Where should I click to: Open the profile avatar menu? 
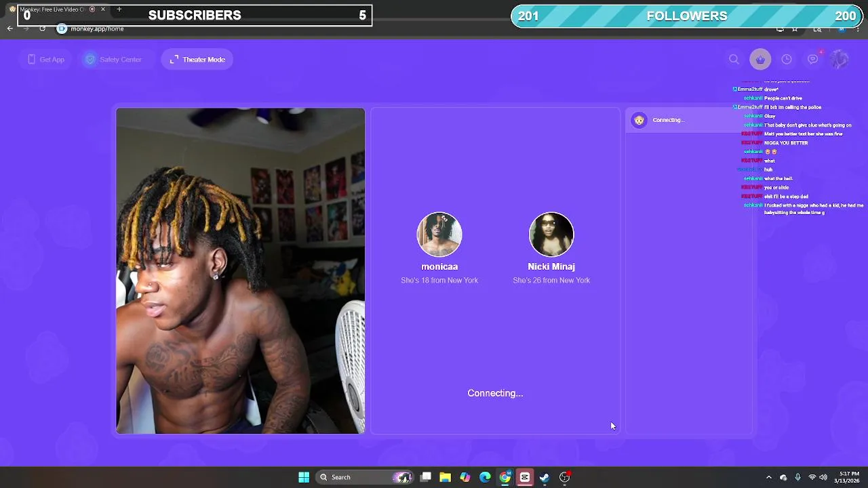point(840,60)
